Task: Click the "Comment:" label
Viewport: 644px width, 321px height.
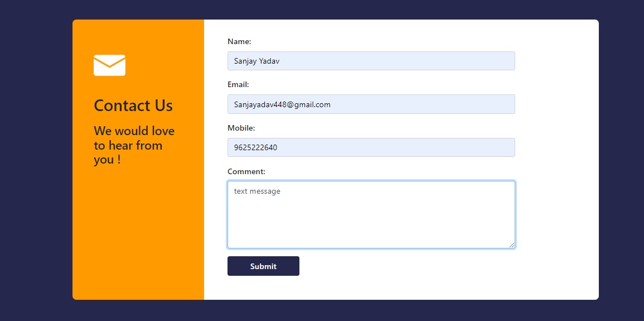Action: [x=246, y=171]
